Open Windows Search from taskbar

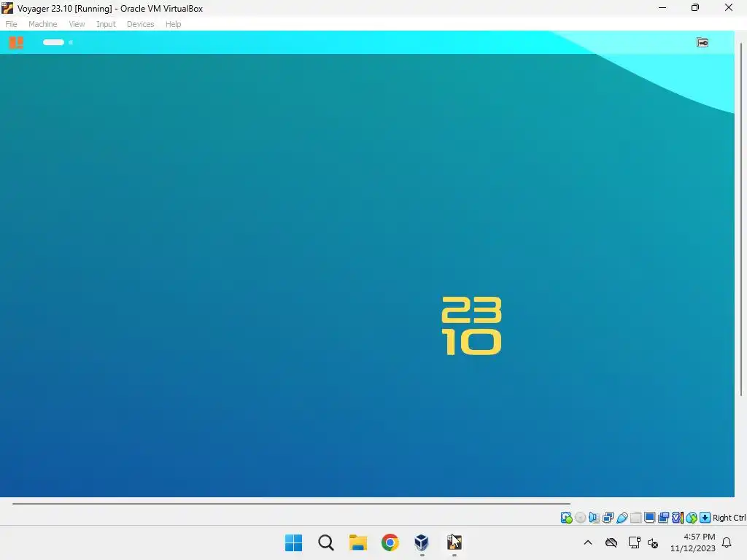click(326, 542)
